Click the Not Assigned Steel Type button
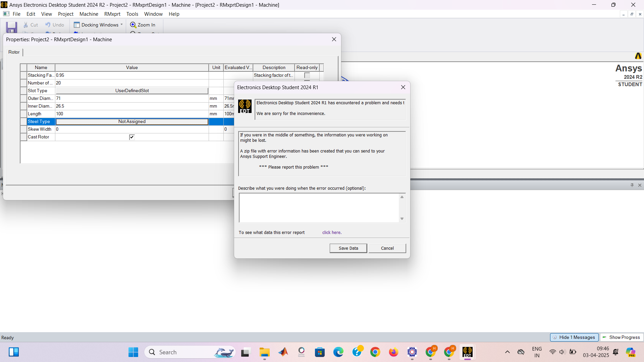644x362 pixels. click(132, 122)
